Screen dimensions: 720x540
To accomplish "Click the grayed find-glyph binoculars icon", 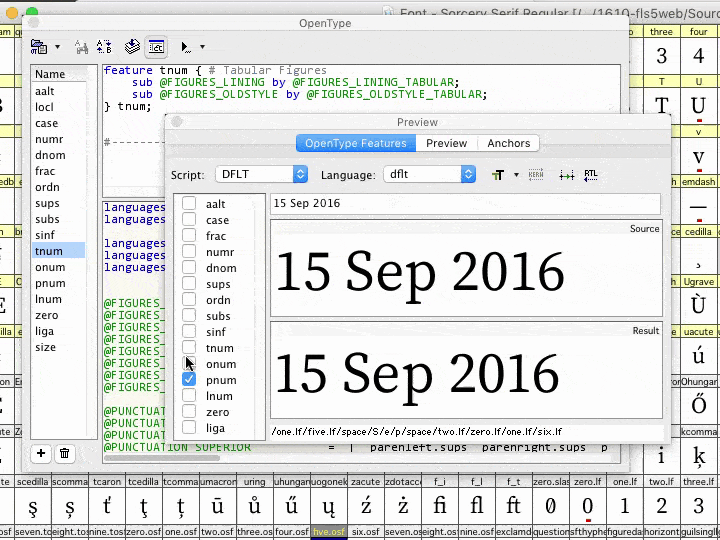I will pos(82,47).
